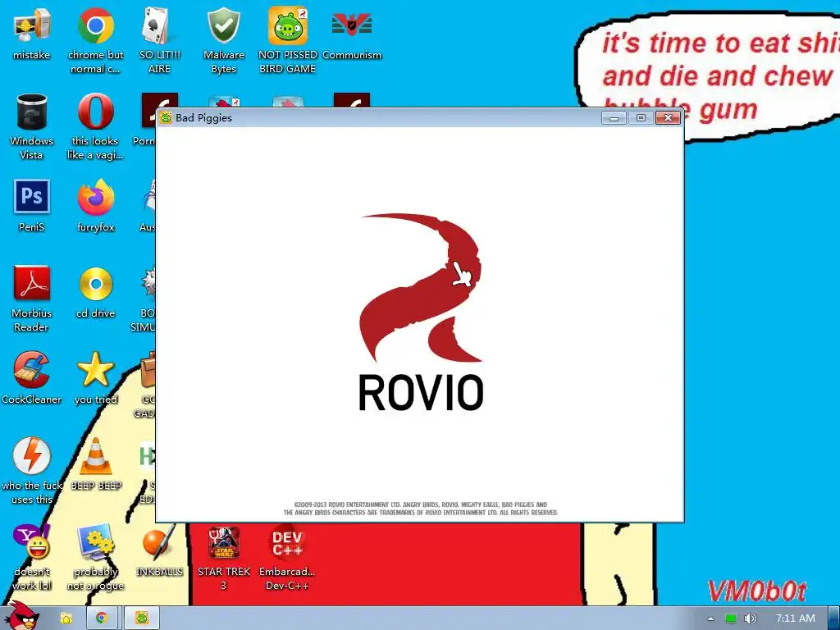Click the Show Desktop strip on taskbar
Image resolution: width=840 pixels, height=630 pixels.
[834, 619]
